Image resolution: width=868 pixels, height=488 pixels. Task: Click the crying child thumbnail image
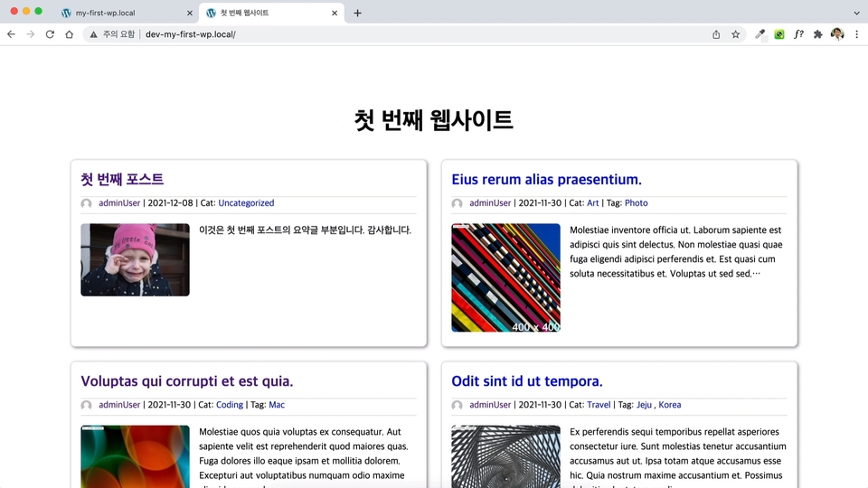point(135,260)
